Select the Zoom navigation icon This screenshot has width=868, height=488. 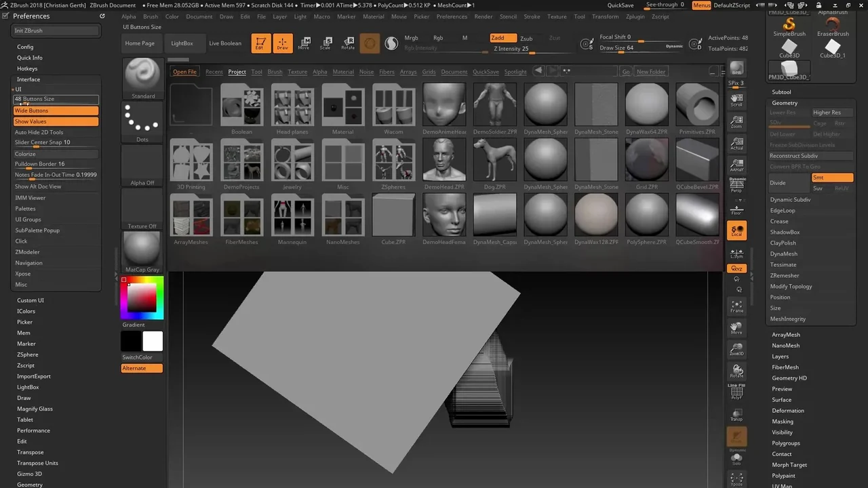(x=736, y=122)
